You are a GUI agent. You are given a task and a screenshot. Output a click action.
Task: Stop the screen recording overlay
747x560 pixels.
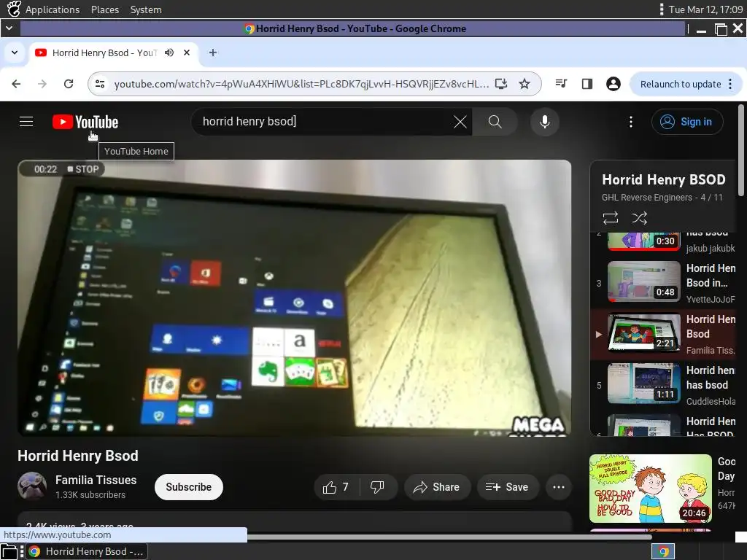(83, 169)
